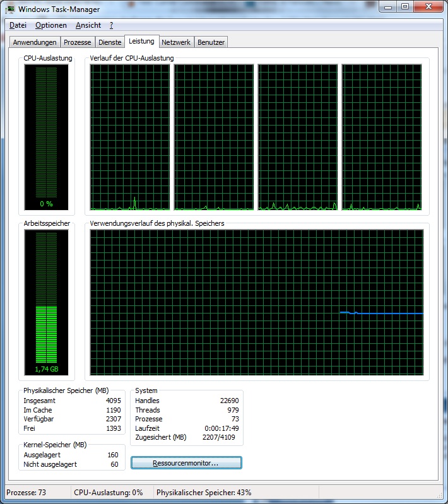Select the Leistung tab
The width and height of the screenshot is (448, 504).
[141, 41]
